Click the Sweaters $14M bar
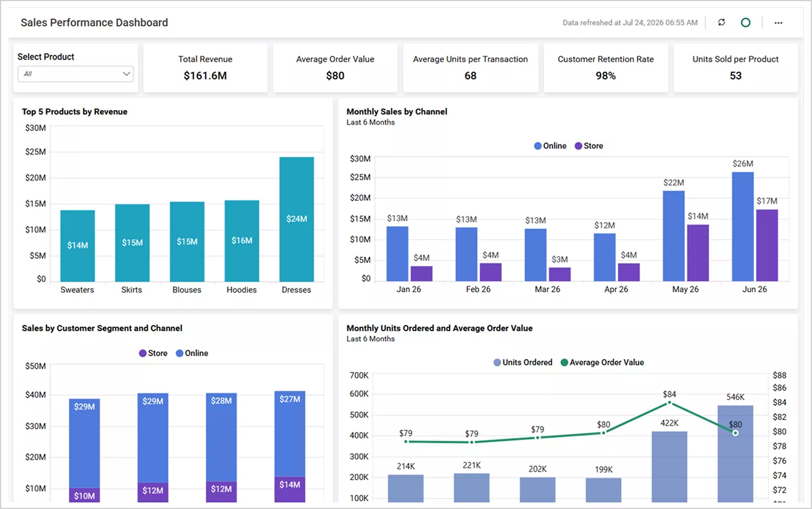Image resolution: width=812 pixels, height=509 pixels. click(78, 246)
